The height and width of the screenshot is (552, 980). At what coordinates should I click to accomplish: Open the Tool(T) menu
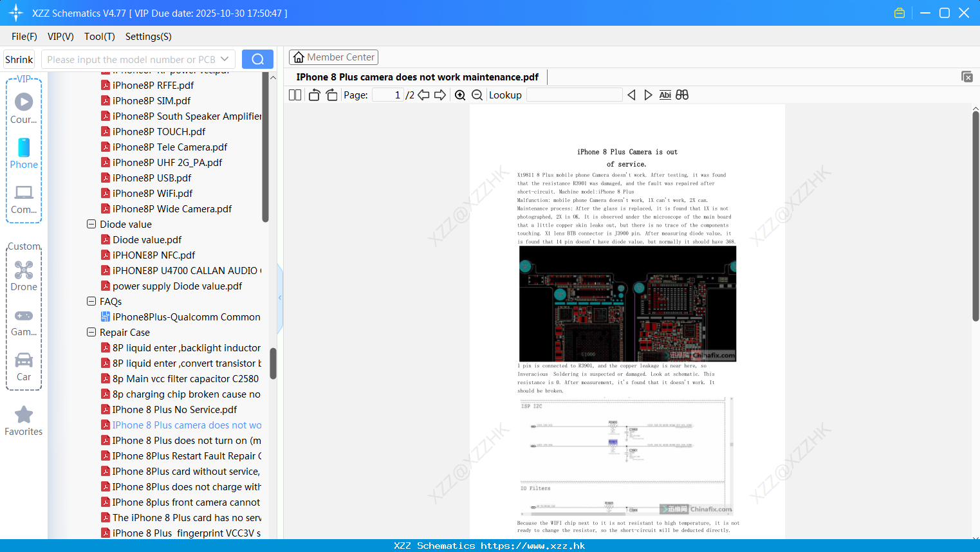point(100,37)
